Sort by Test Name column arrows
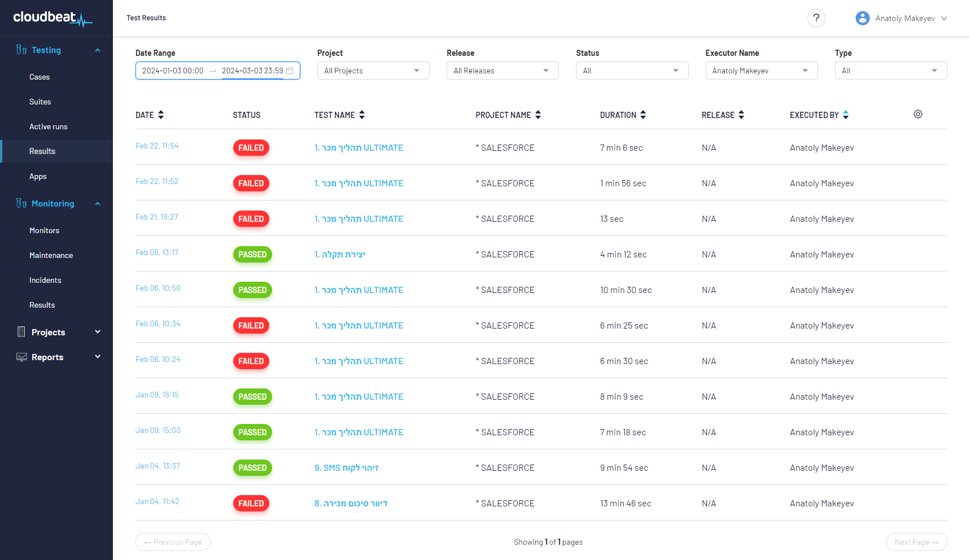 [362, 115]
